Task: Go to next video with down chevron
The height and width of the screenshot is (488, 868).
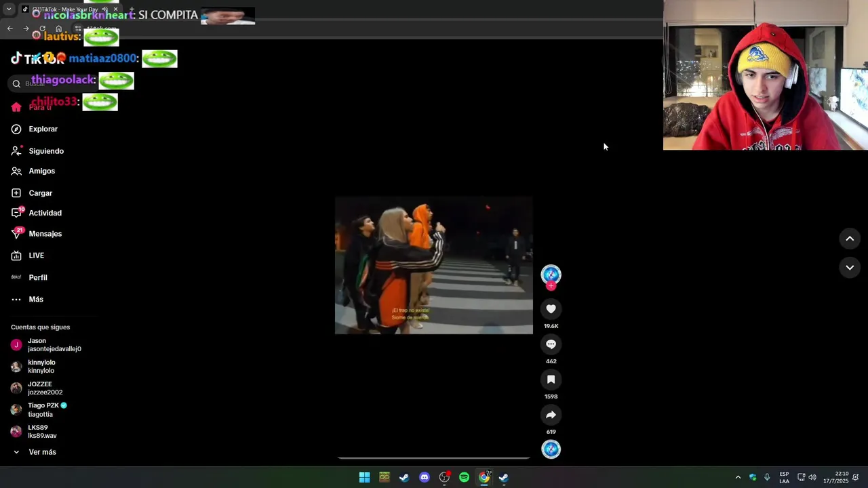Action: tap(850, 268)
